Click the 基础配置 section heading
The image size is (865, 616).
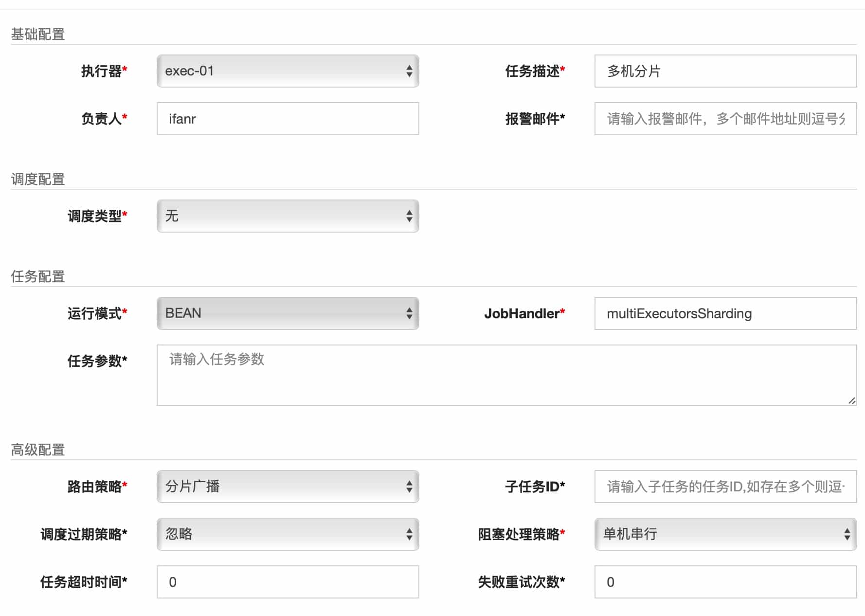pyautogui.click(x=38, y=34)
